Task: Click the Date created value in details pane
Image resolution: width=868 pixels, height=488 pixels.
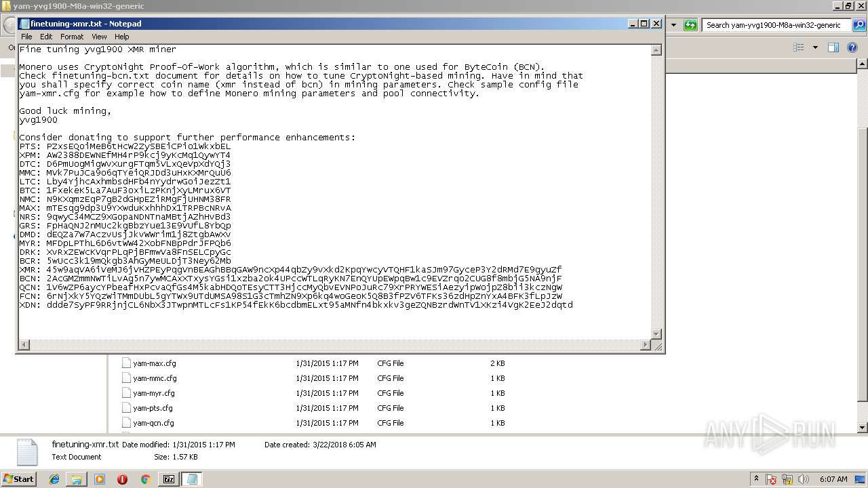Action: (344, 445)
